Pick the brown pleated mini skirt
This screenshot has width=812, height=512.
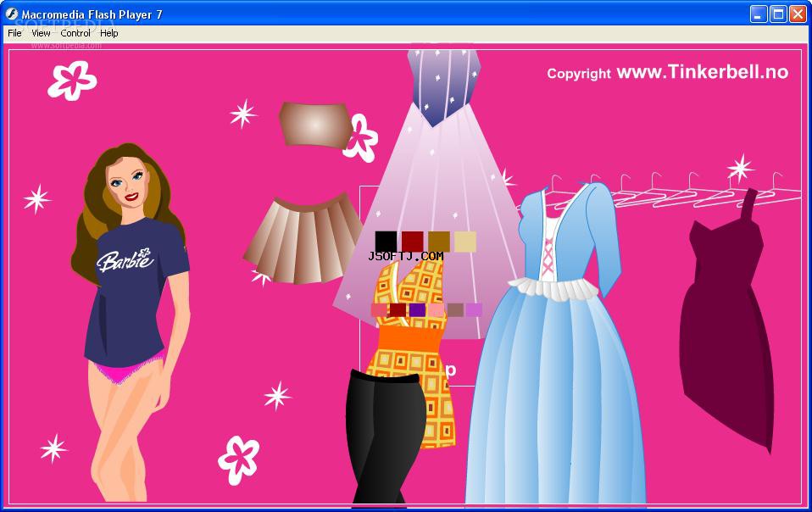303,239
